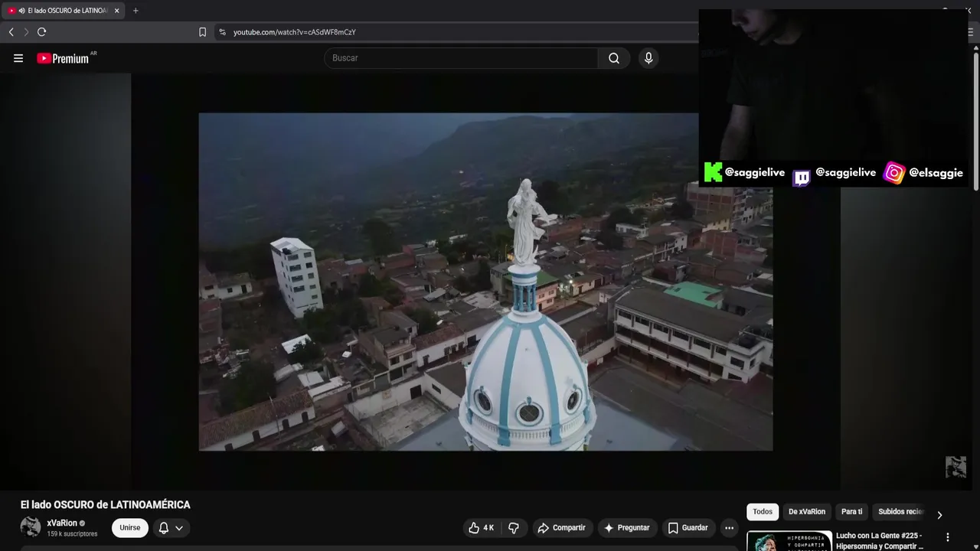Image resolution: width=980 pixels, height=551 pixels.
Task: Open notification bell dropdown for xVaRion
Action: click(171, 528)
